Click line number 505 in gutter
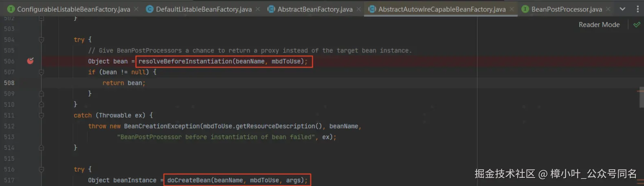Screen dimensions: 644x186 tap(9, 50)
